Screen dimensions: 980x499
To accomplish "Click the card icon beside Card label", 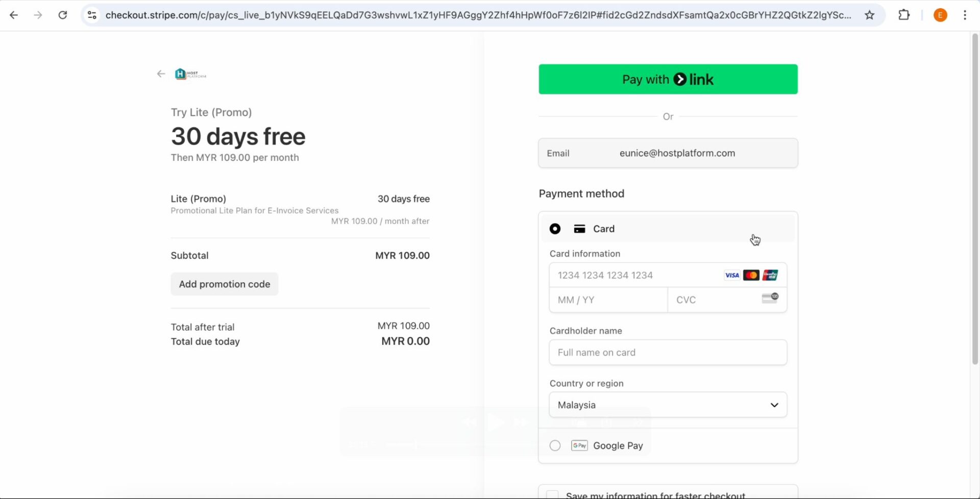I will 579,229.
